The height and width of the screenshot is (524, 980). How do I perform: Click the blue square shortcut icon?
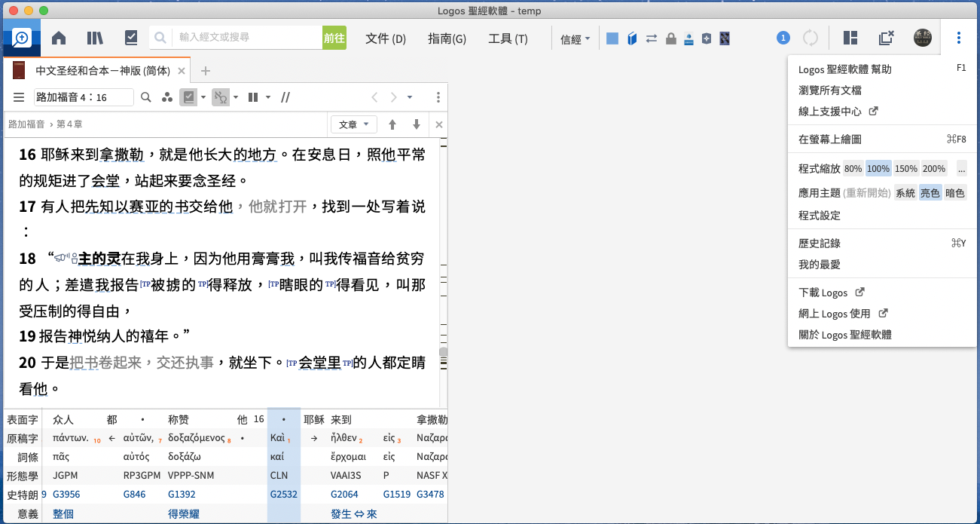(612, 38)
